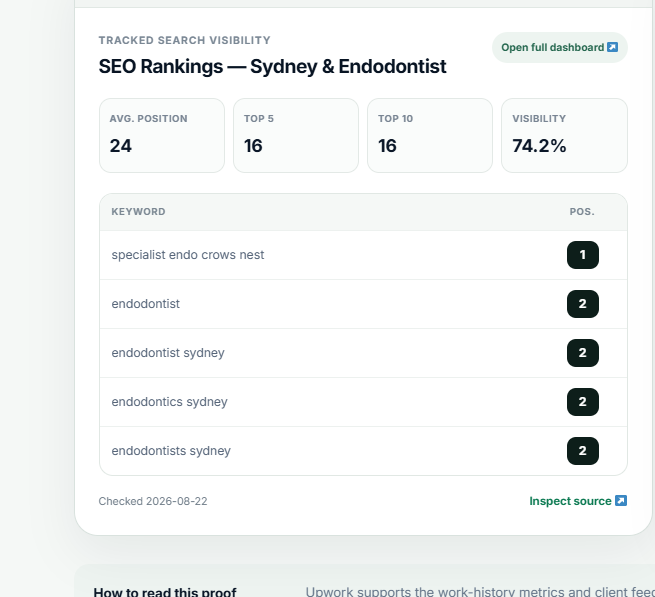Click position badge for 'endodontists sydney'

coord(583,451)
